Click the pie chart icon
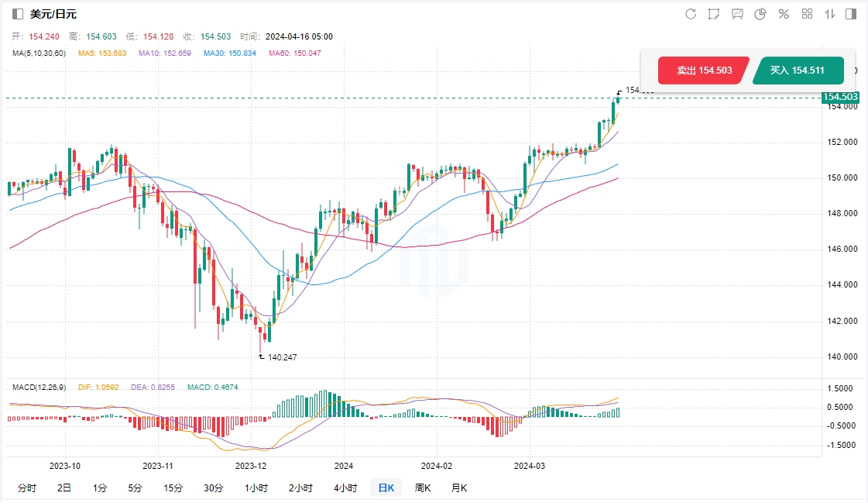Screen dimensions: 868x503 click(760, 14)
